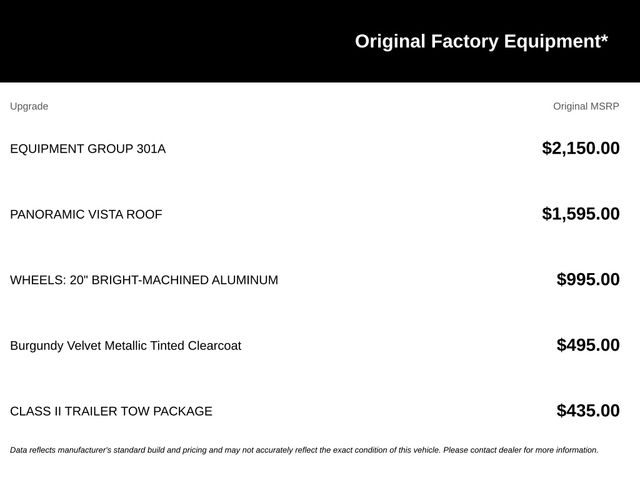Click the $435.00 price
This screenshot has width=640, height=480.
pos(588,411)
